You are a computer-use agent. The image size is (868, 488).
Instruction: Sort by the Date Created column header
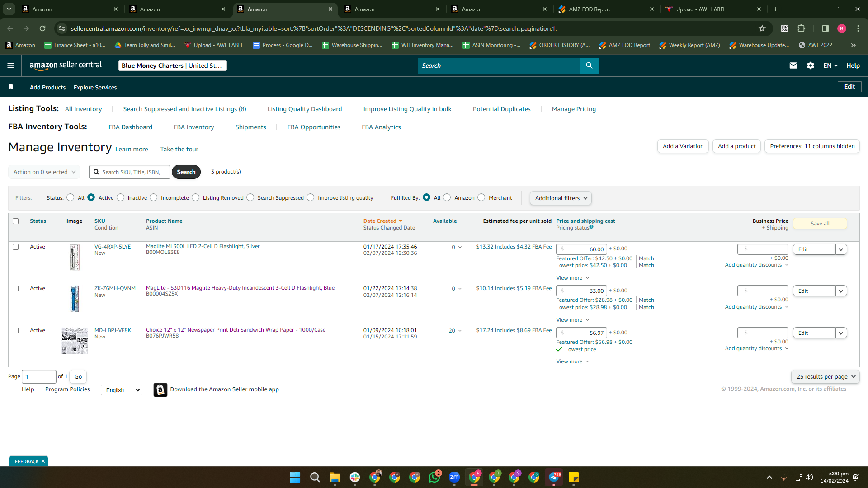[x=382, y=221]
